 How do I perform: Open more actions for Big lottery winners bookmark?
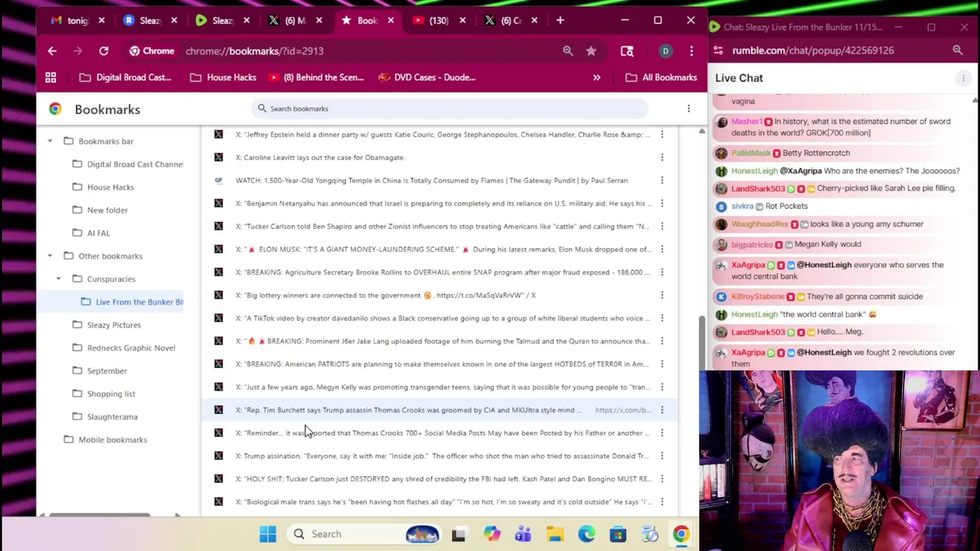pyautogui.click(x=662, y=295)
